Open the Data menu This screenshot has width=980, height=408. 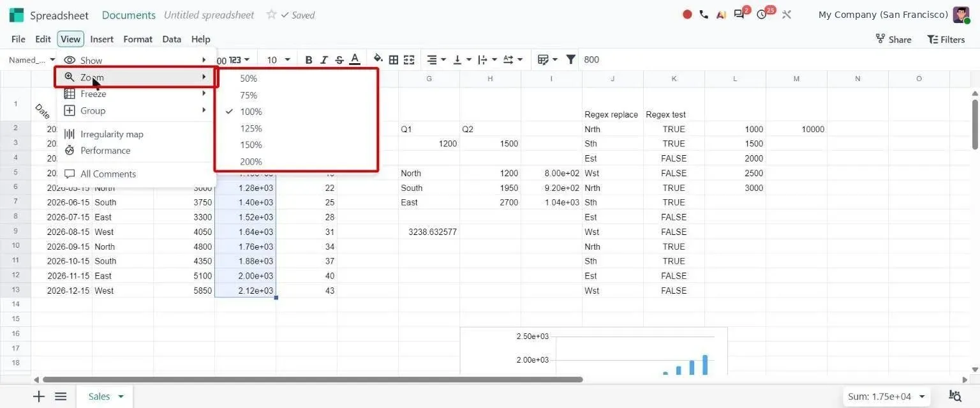click(x=172, y=39)
